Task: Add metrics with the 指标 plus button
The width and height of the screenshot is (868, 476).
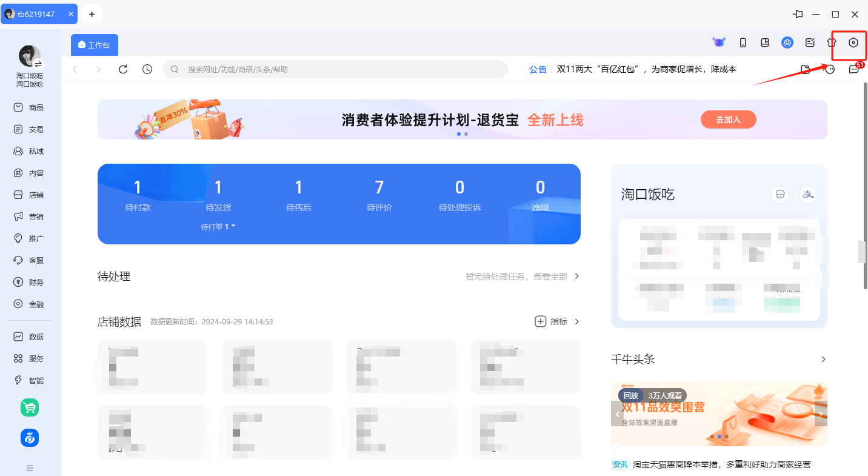Action: [x=541, y=321]
